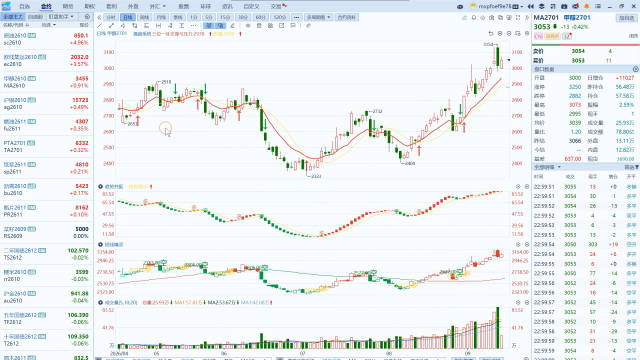640x360 pixels.
Task: Open the multi-period dropdown beside period buttons
Action: click(318, 17)
